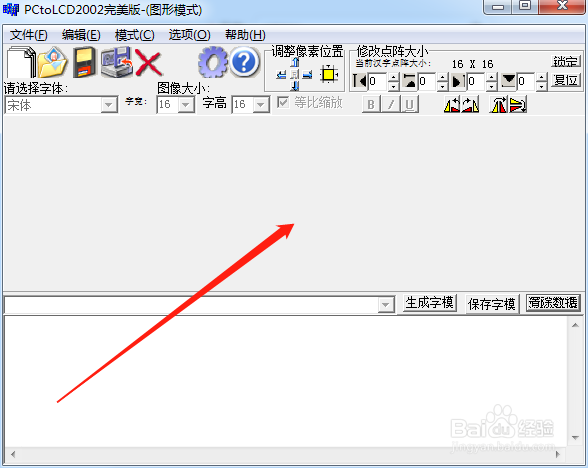Viewport: 588px width, 468px height.
Task: Click the 复位 reset button
Action: click(x=566, y=80)
